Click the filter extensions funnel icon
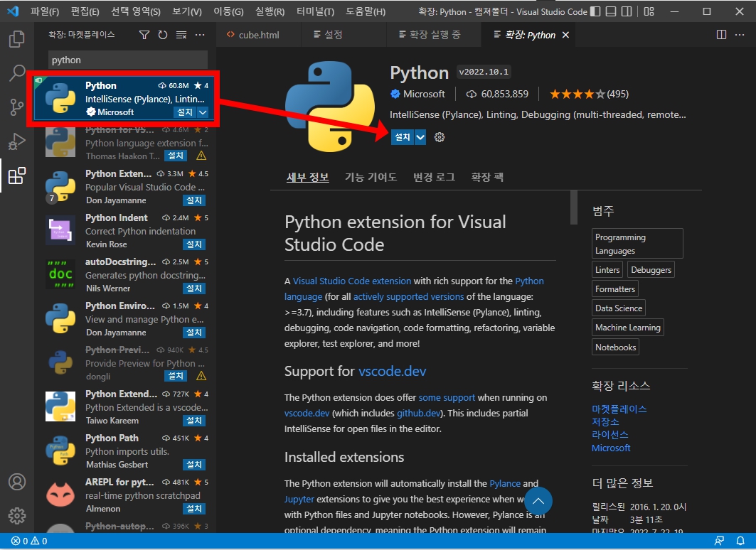This screenshot has width=756, height=550. [144, 35]
